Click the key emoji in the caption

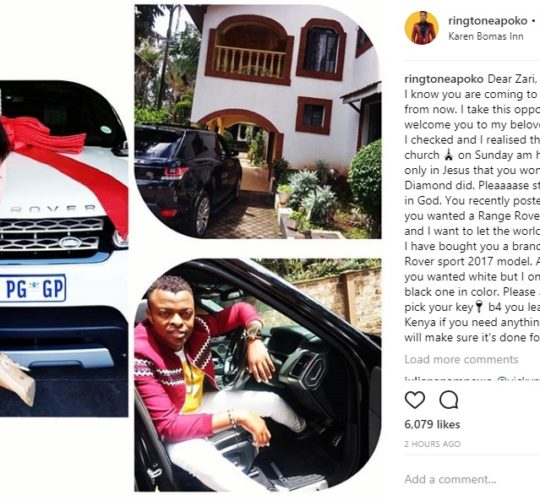(x=480, y=307)
